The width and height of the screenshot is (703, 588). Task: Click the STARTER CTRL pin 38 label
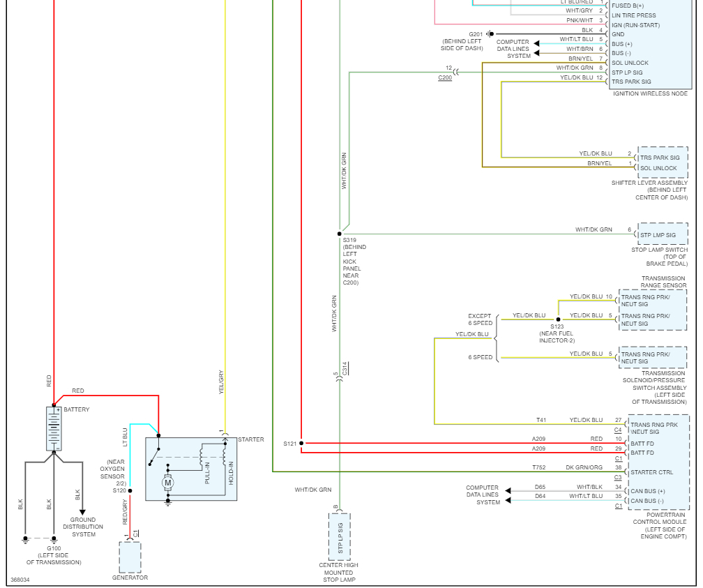(651, 472)
